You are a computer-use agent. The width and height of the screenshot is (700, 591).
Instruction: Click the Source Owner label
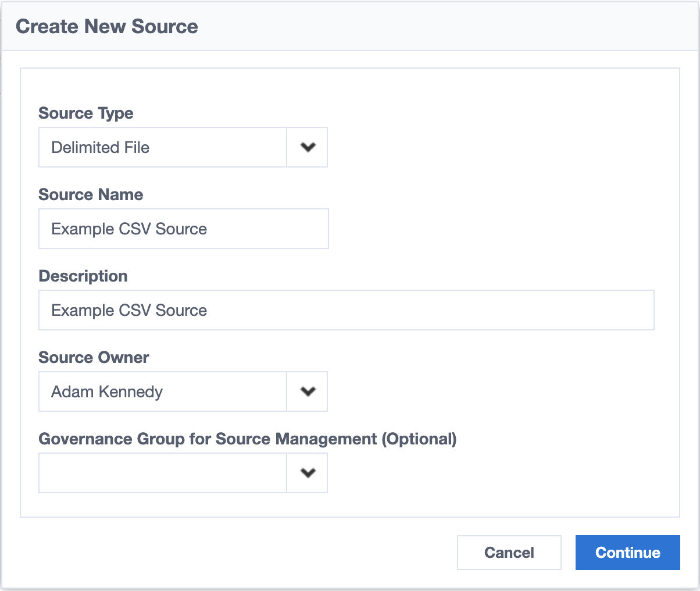[94, 358]
